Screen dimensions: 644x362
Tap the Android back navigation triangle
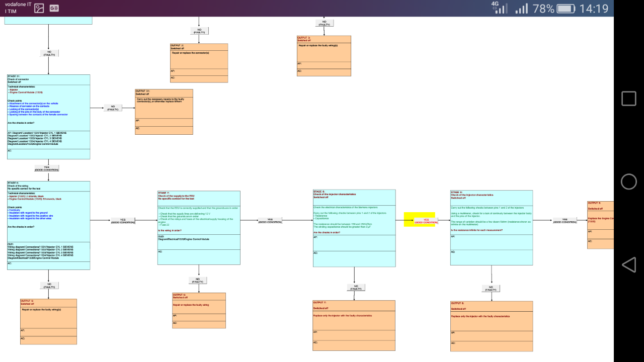point(628,264)
